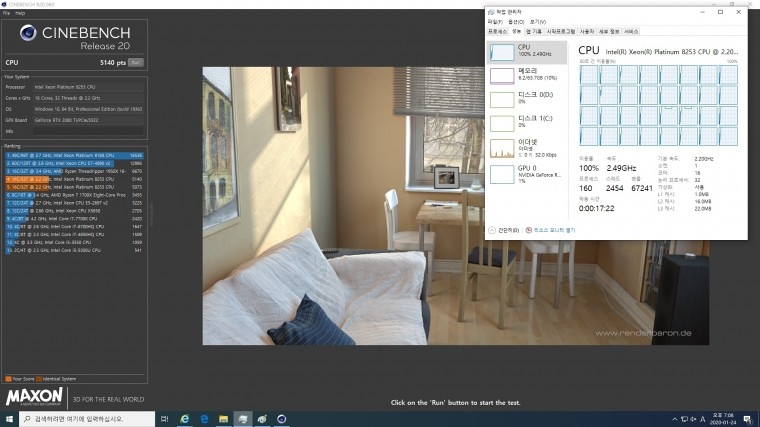
Task: Select ranking row 5 scoring 5075
Action: point(74,187)
